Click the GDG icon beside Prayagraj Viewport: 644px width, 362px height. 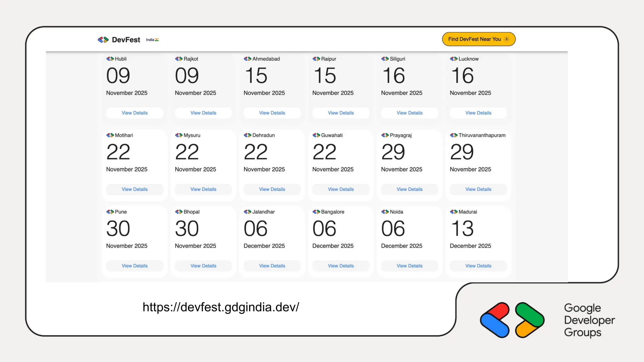click(385, 135)
